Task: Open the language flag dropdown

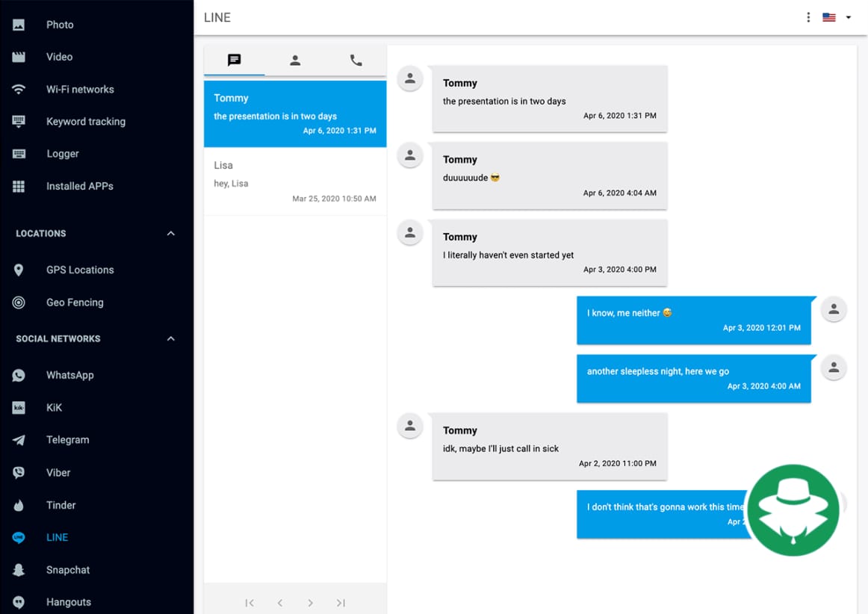Action: 836,17
